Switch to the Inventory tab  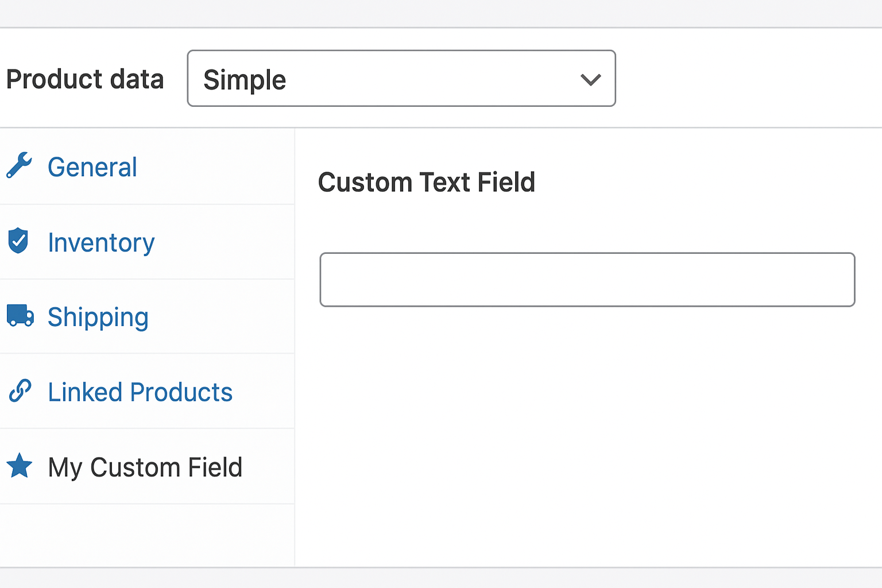[101, 242]
